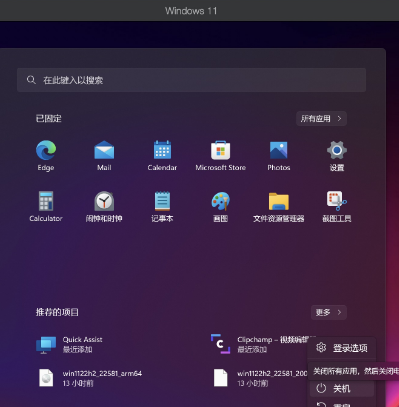Image resolution: width=399 pixels, height=407 pixels.
Task: Click the 推荐的项目 heading
Action: (57, 312)
